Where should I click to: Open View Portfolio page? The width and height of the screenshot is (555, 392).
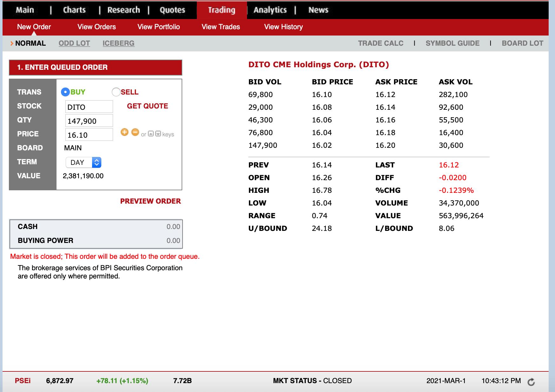click(158, 27)
